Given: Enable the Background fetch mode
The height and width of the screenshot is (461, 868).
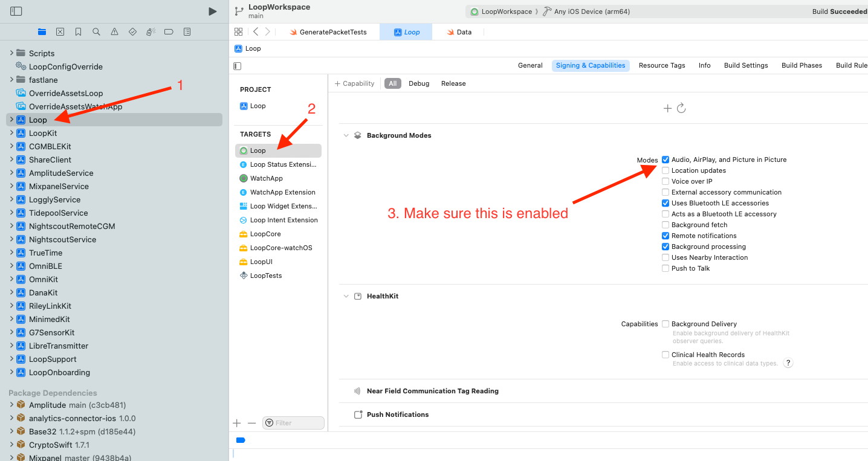Looking at the screenshot, I should [x=666, y=225].
